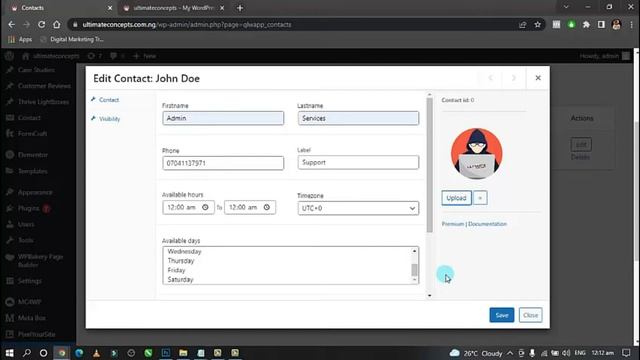Viewport: 640px width, 360px height.
Task: Open Edge browser from taskbar
Action: (x=79, y=353)
